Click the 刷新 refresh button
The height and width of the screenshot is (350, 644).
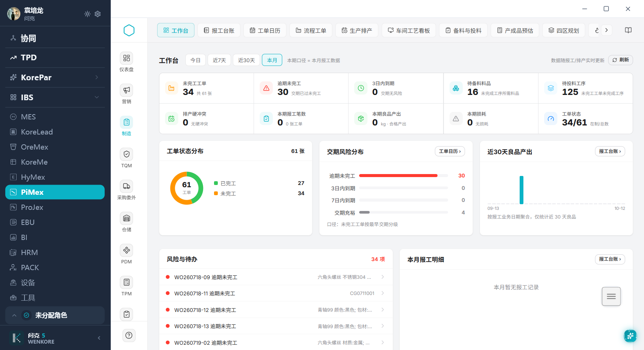[620, 60]
